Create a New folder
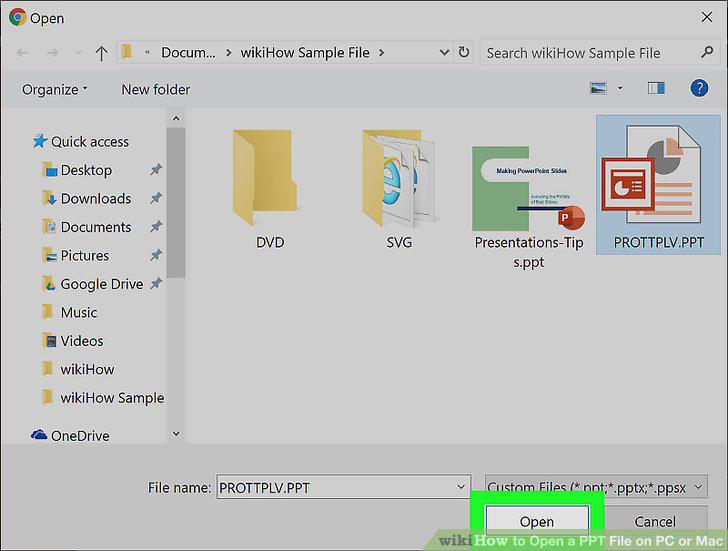 [x=156, y=89]
